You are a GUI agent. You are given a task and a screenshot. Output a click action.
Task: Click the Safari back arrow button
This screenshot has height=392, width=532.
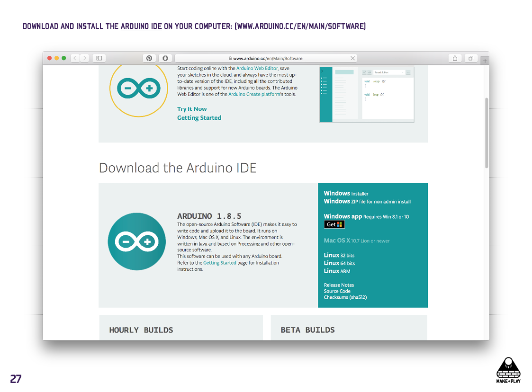(x=75, y=58)
